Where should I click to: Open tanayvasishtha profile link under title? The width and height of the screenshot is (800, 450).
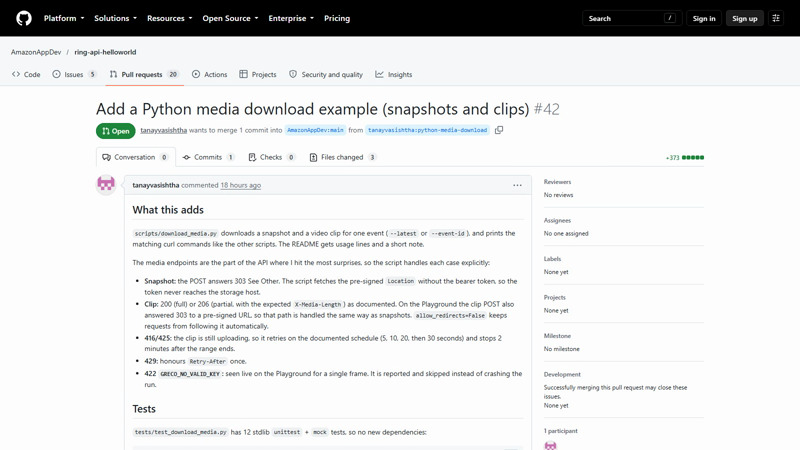[x=164, y=130]
